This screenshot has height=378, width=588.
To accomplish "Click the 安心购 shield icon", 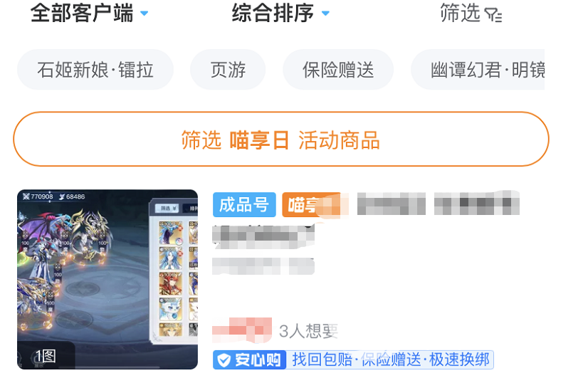I will 224,360.
